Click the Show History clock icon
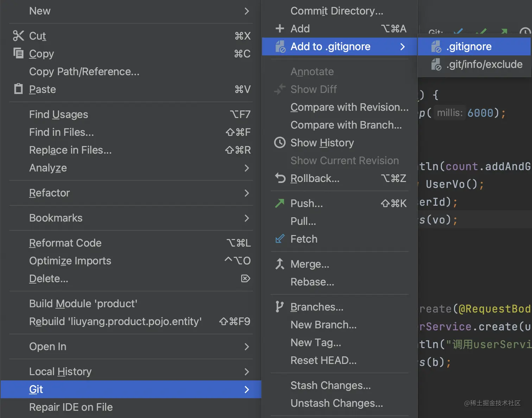This screenshot has height=418, width=532. pyautogui.click(x=280, y=143)
